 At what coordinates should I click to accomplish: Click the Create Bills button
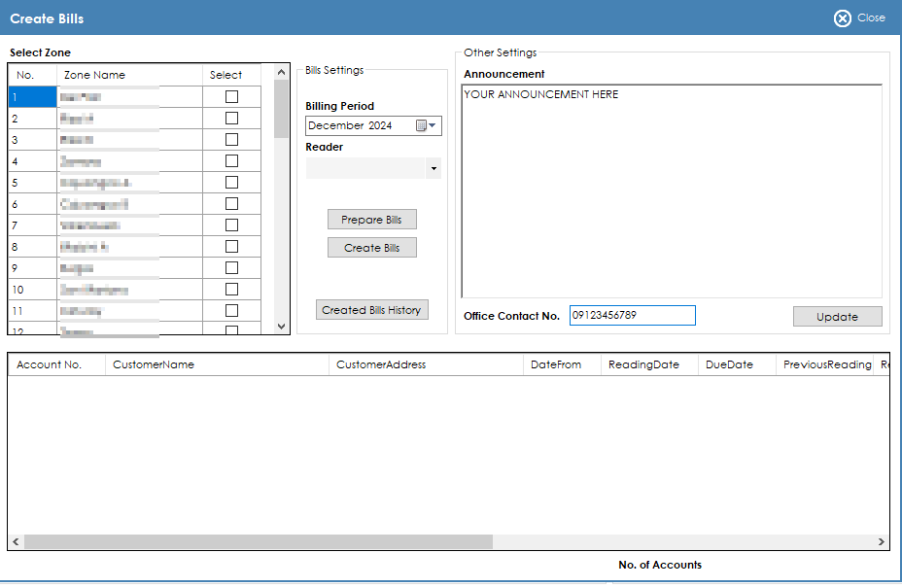point(371,248)
